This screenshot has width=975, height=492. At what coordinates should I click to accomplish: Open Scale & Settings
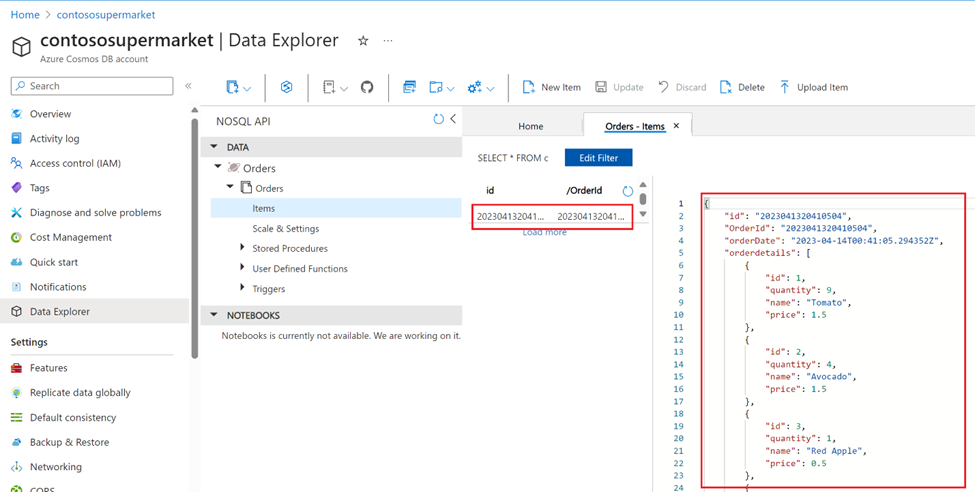click(285, 229)
